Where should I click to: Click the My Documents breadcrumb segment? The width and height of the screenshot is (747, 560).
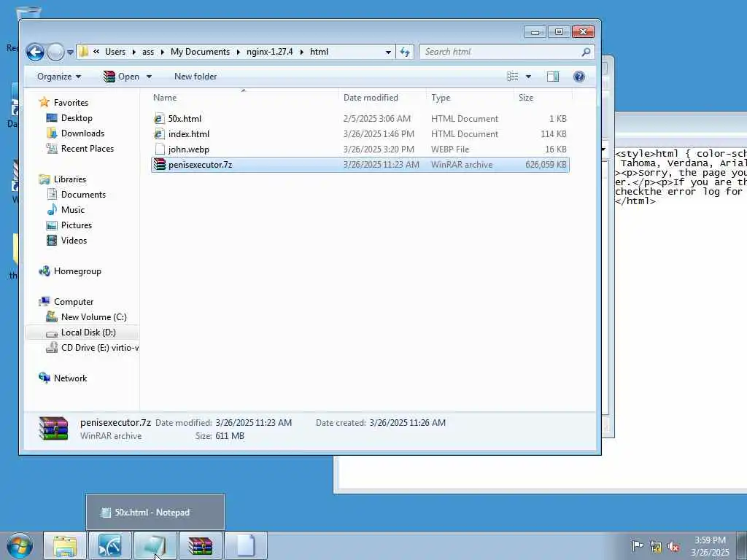click(200, 52)
